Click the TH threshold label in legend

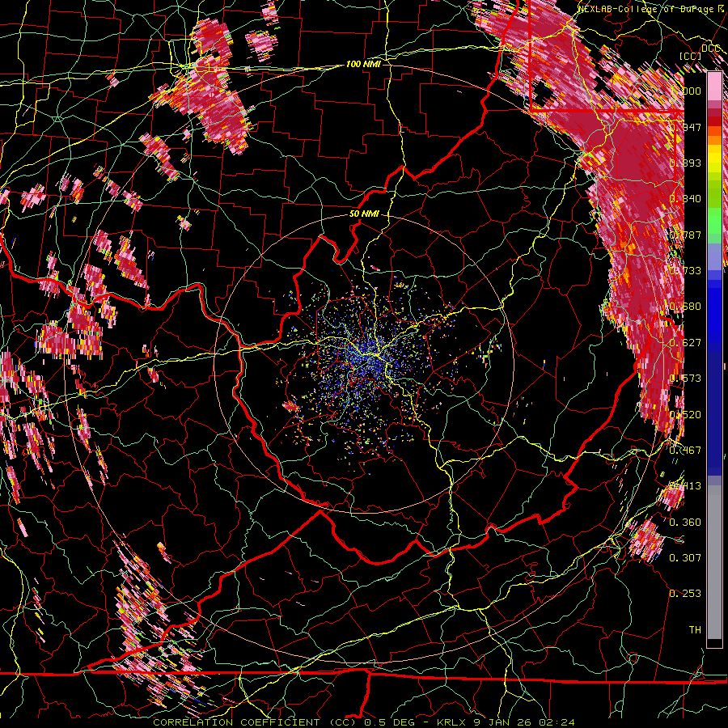point(695,630)
